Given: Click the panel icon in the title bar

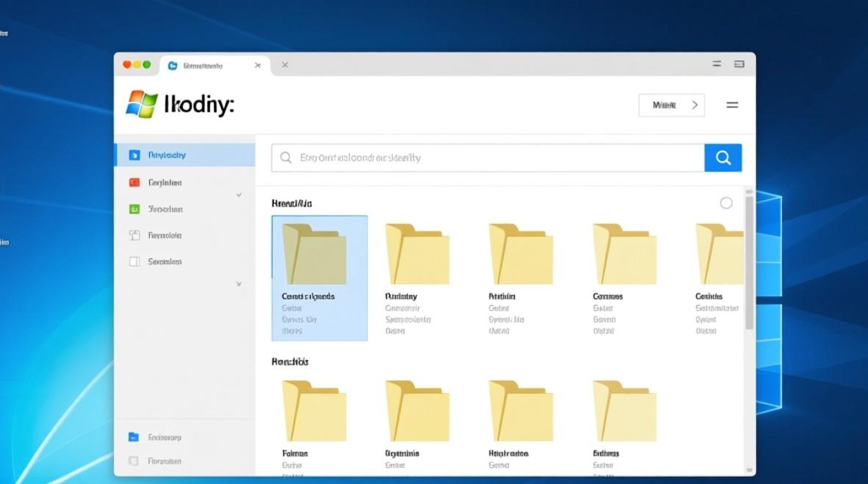Looking at the screenshot, I should pos(739,64).
